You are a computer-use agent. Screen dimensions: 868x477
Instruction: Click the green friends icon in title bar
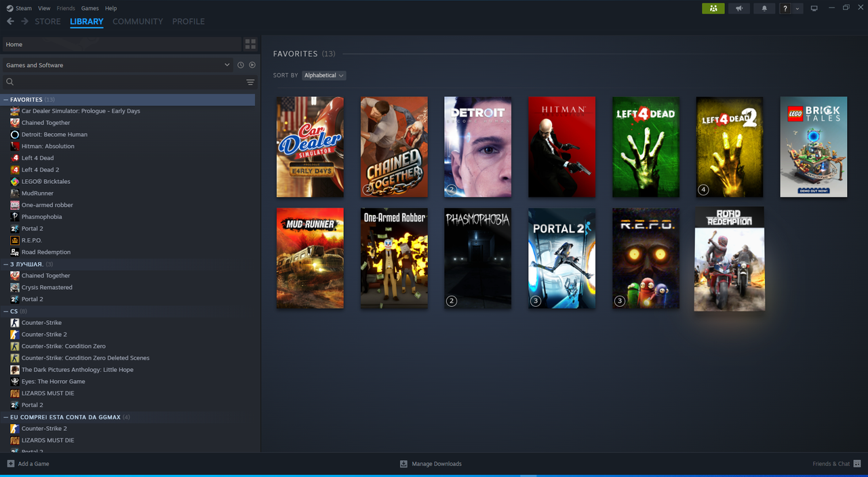pyautogui.click(x=713, y=8)
